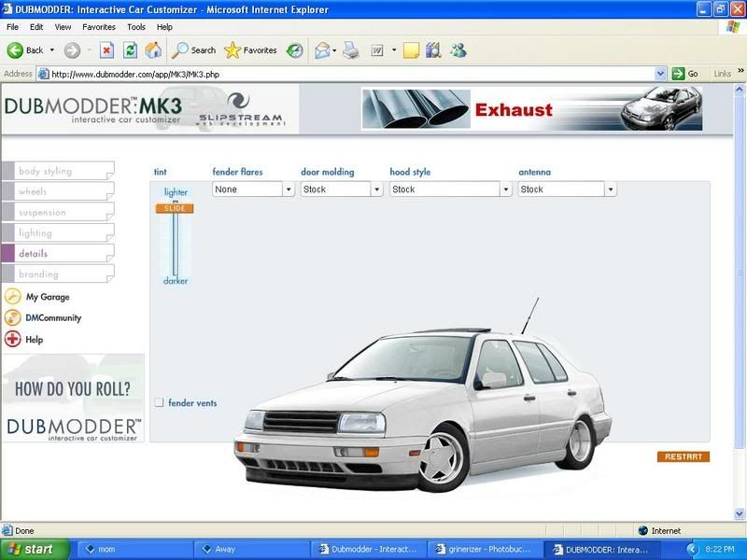This screenshot has height=560, width=747.
Task: Open the Tools menu
Action: click(136, 27)
